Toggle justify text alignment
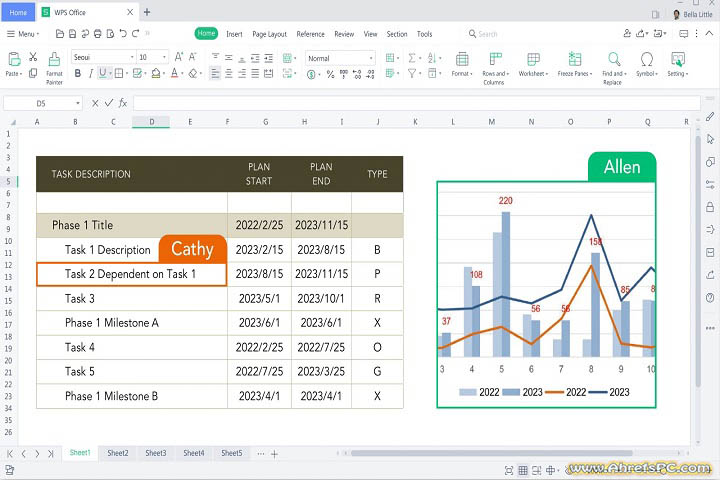The width and height of the screenshot is (720, 480). pyautogui.click(x=255, y=73)
